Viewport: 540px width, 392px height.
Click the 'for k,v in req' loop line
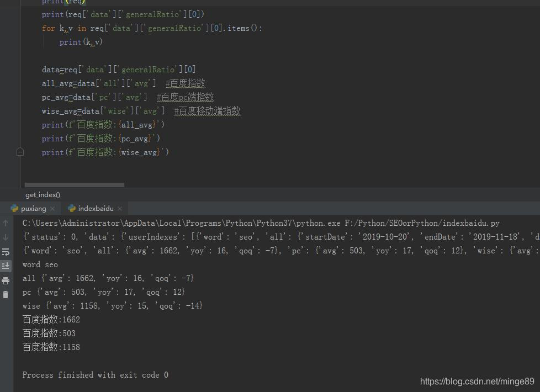coord(152,28)
